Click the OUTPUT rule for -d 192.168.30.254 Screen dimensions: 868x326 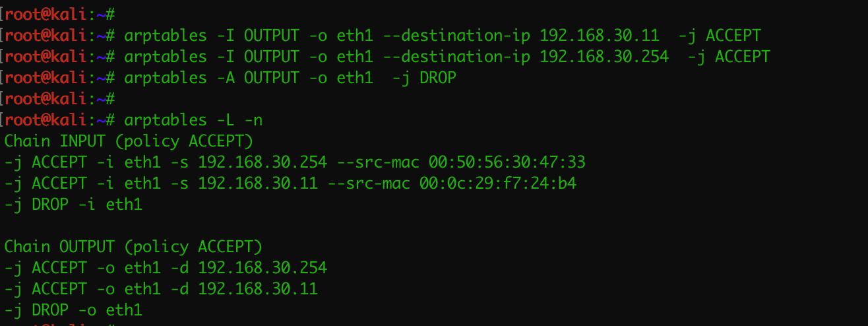click(x=166, y=267)
